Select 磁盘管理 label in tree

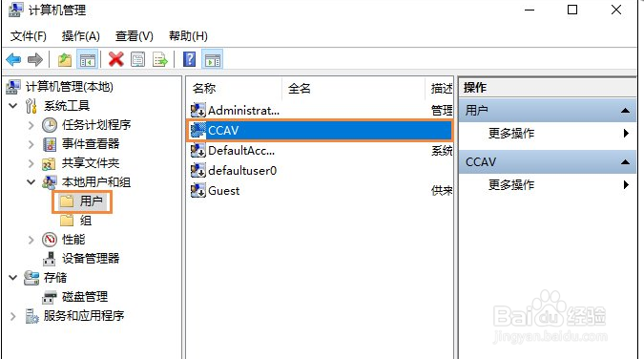tap(85, 297)
